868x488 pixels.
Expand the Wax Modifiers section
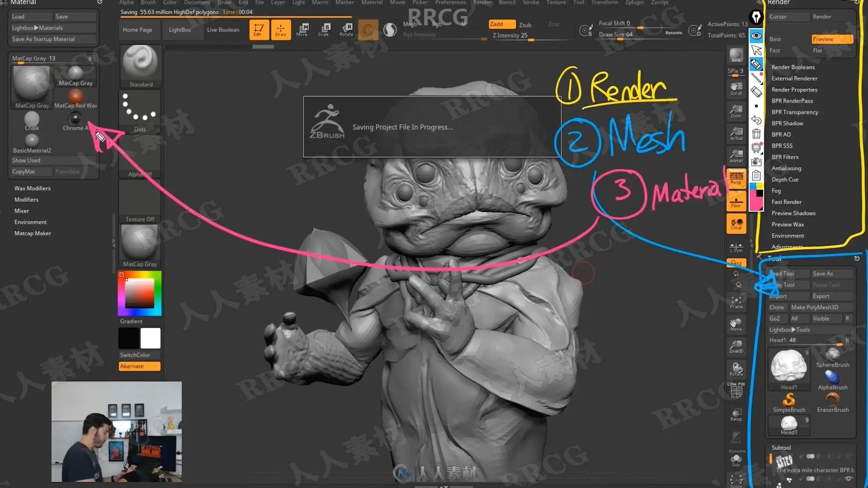click(x=33, y=188)
